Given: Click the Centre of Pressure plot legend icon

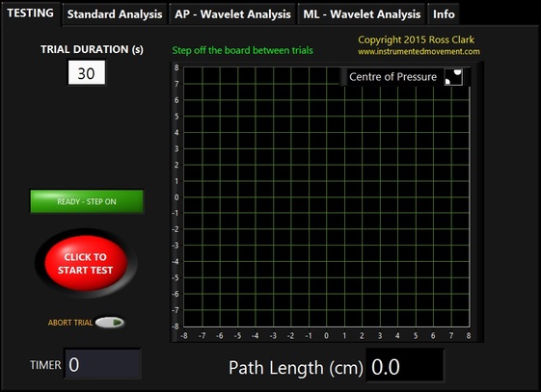Looking at the screenshot, I should point(453,76).
